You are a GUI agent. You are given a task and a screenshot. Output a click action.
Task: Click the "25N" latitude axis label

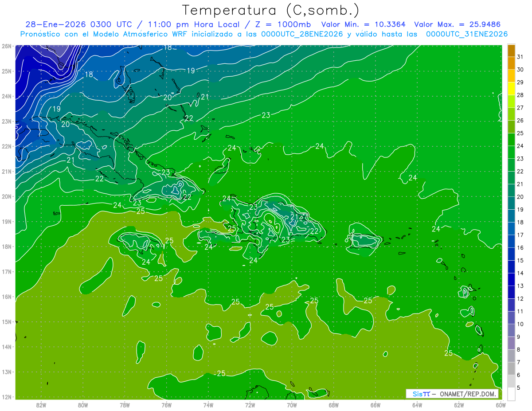click(x=6, y=71)
